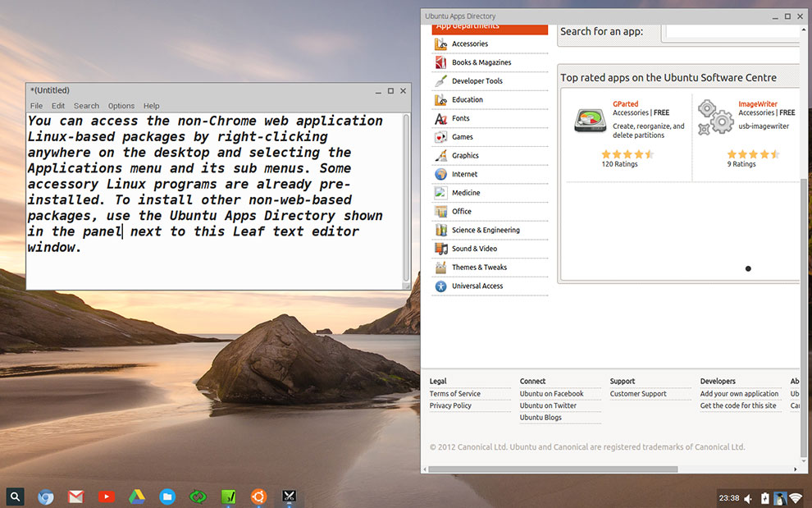Click the carousel dot under top rated apps
This screenshot has width=812, height=508.
(x=748, y=268)
